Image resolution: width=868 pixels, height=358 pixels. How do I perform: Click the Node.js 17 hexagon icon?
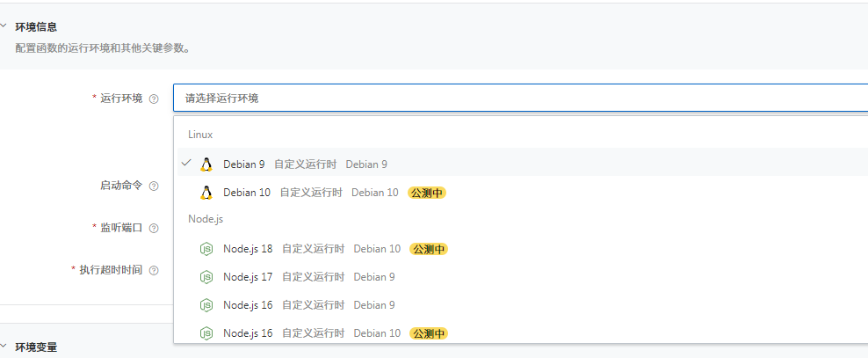coord(206,276)
